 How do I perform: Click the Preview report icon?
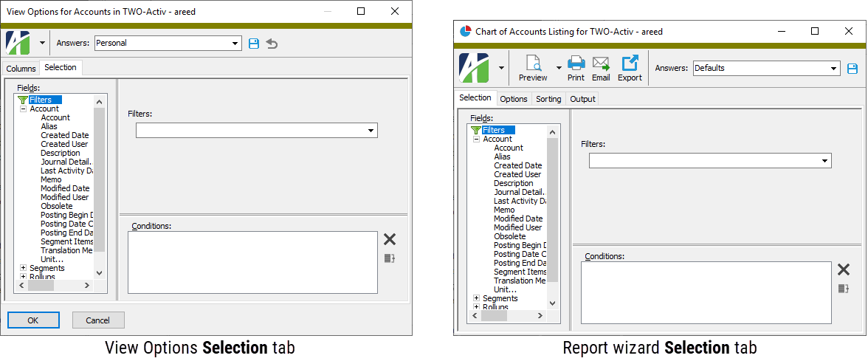(533, 64)
